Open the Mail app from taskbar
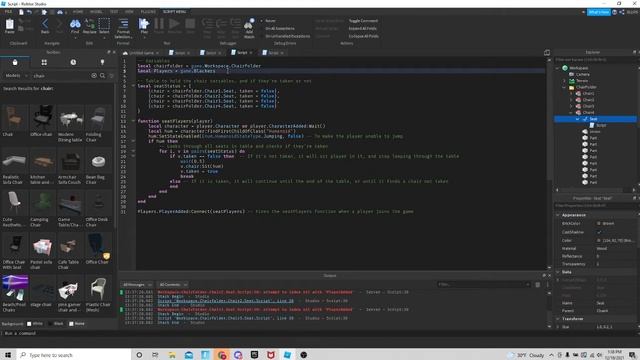640x360 pixels. [189, 355]
